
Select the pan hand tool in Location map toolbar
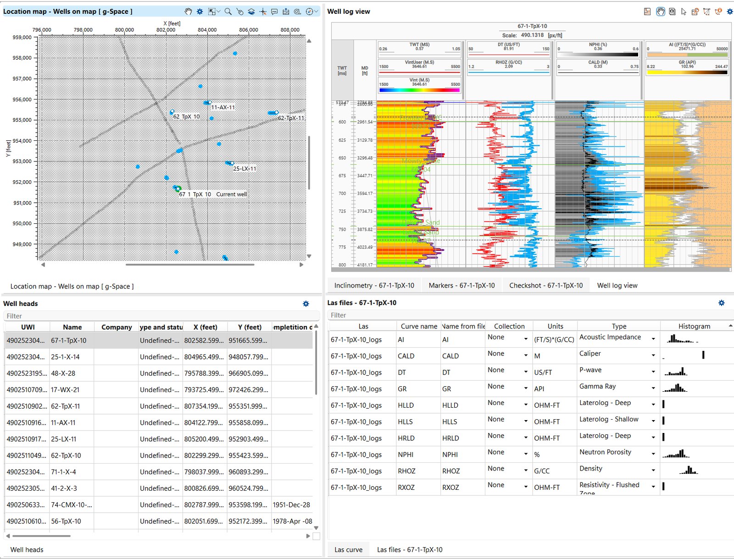pyautogui.click(x=188, y=11)
